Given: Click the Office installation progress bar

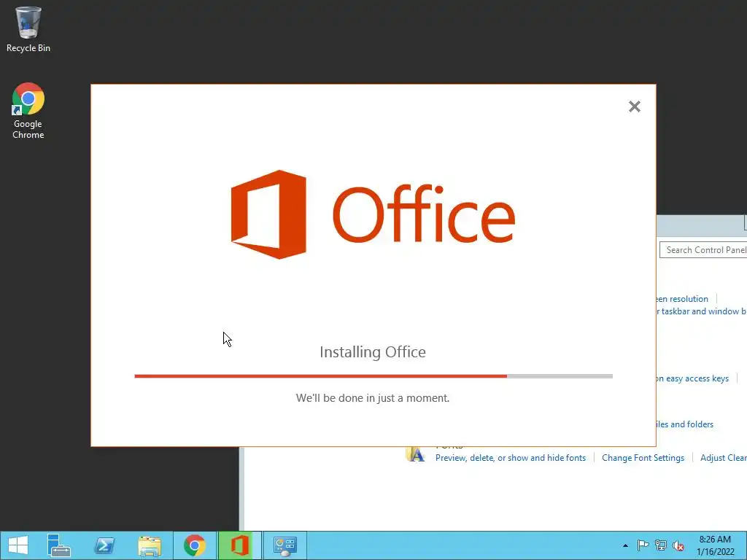Looking at the screenshot, I should [x=373, y=376].
